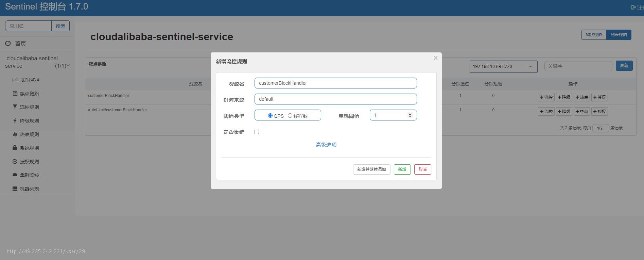Select the QPS threshold type radio
This screenshot has height=260, width=644.
(270, 116)
